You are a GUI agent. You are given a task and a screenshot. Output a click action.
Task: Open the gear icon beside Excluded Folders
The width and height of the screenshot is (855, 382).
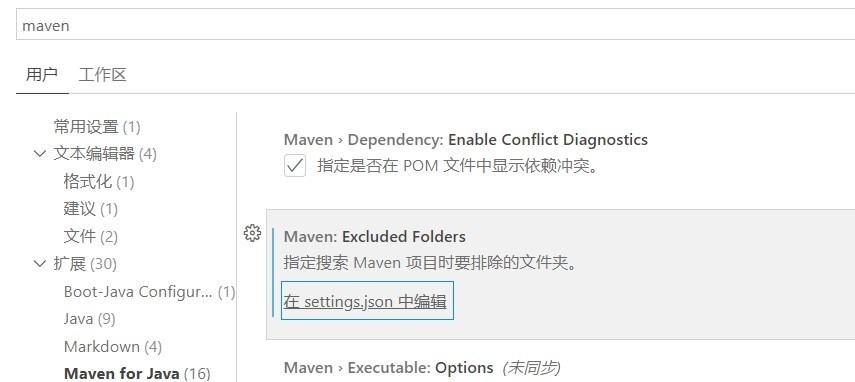coord(252,233)
